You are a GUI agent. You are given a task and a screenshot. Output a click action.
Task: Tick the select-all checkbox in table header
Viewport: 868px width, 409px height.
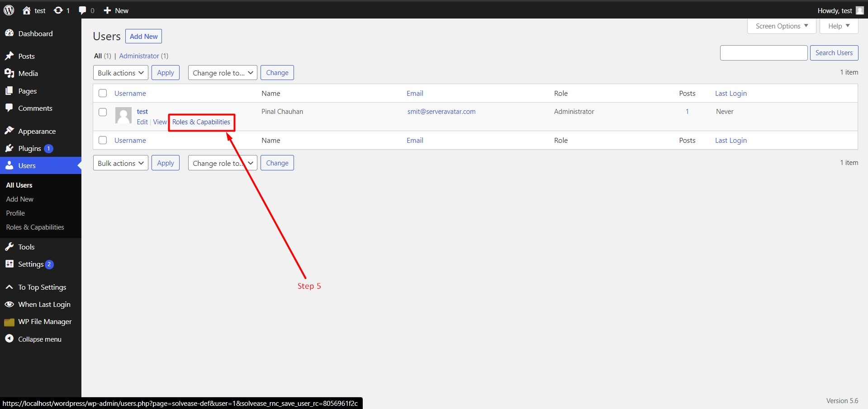[103, 93]
